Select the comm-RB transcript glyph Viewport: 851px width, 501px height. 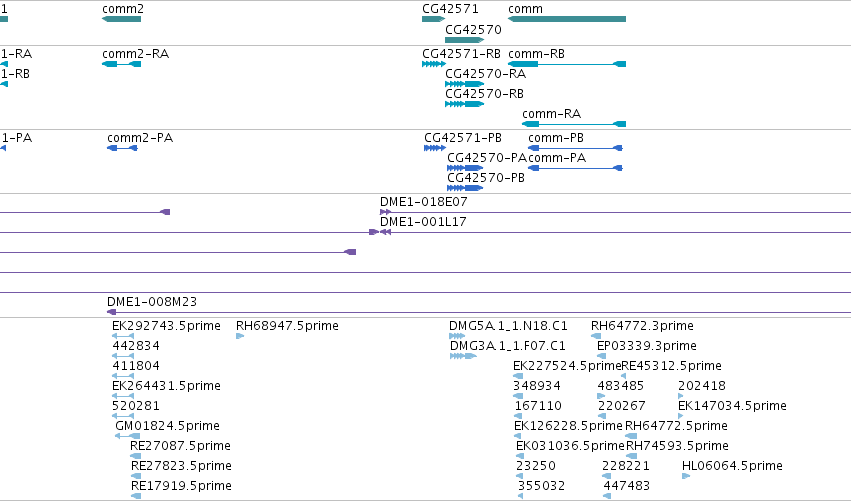click(567, 64)
